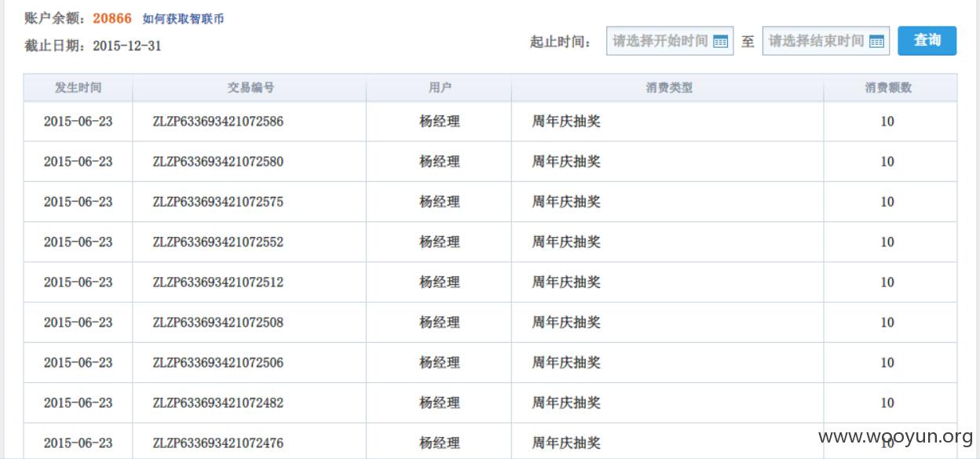Select deadline date 2015-12-31

tap(127, 46)
